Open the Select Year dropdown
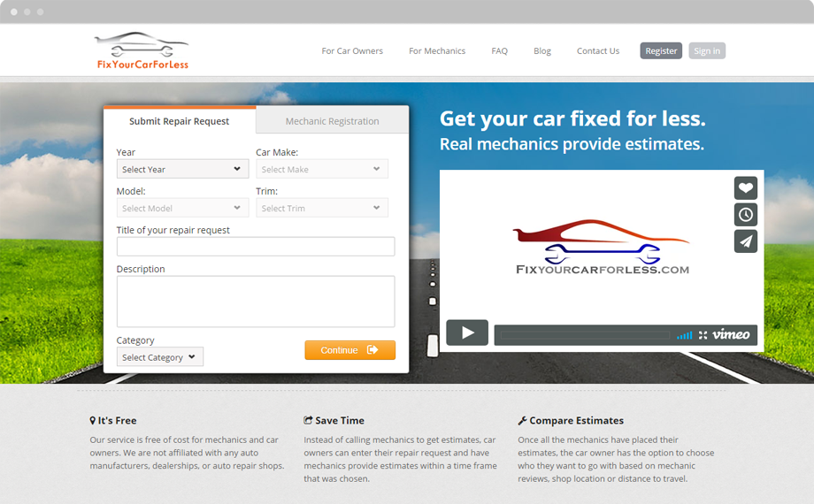The height and width of the screenshot is (504, 814). click(x=182, y=169)
